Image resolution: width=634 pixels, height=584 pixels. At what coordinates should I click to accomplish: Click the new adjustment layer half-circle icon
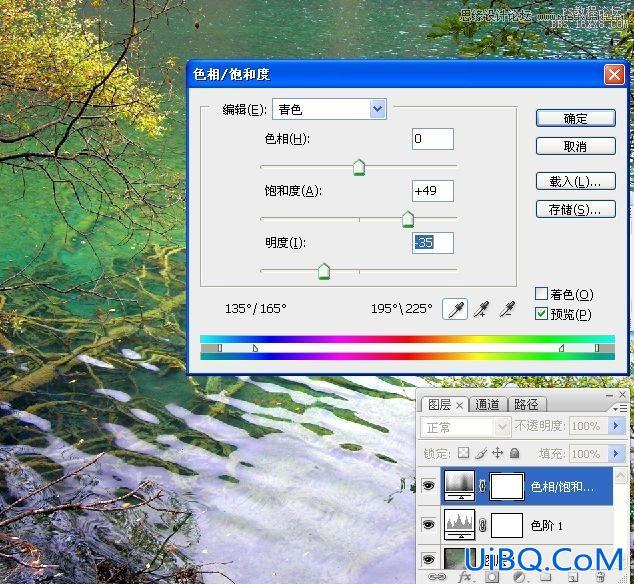click(x=519, y=577)
